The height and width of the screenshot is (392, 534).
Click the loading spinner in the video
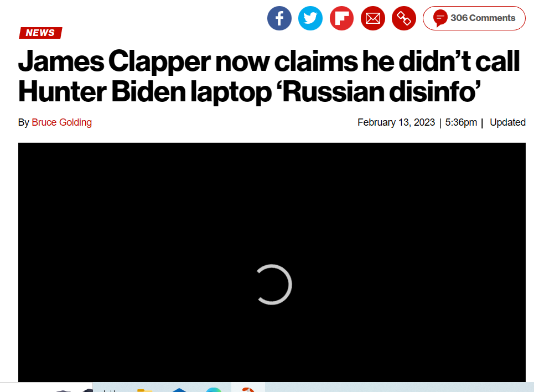[x=273, y=284]
